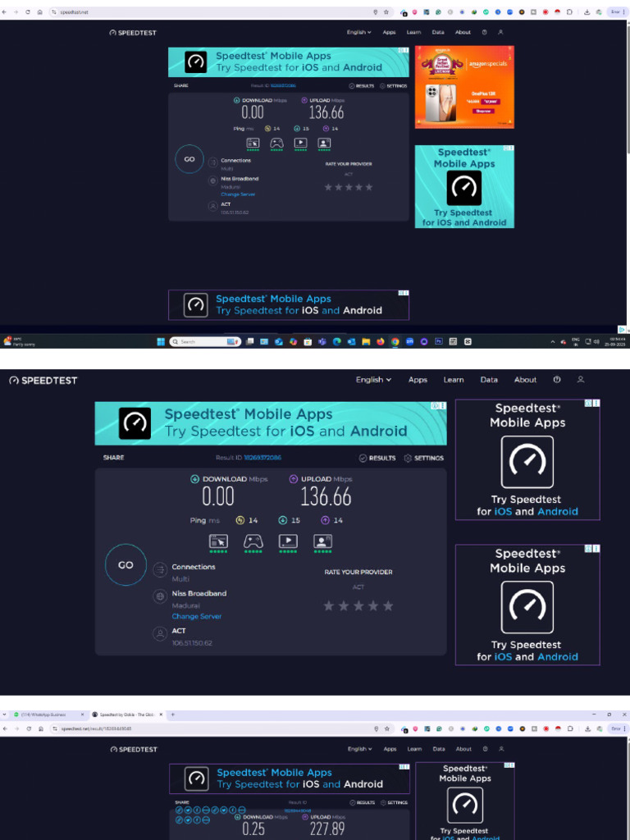The image size is (630, 840).
Task: Open SETTINGS in middle screenshot
Action: tap(424, 458)
